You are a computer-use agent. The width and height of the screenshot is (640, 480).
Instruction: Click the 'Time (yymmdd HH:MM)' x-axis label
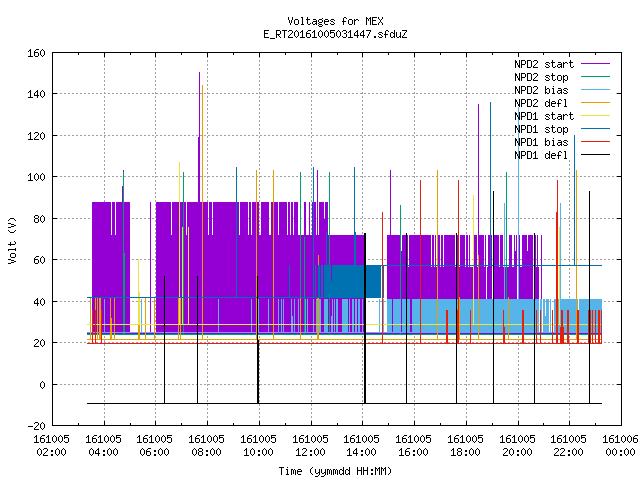click(x=335, y=471)
